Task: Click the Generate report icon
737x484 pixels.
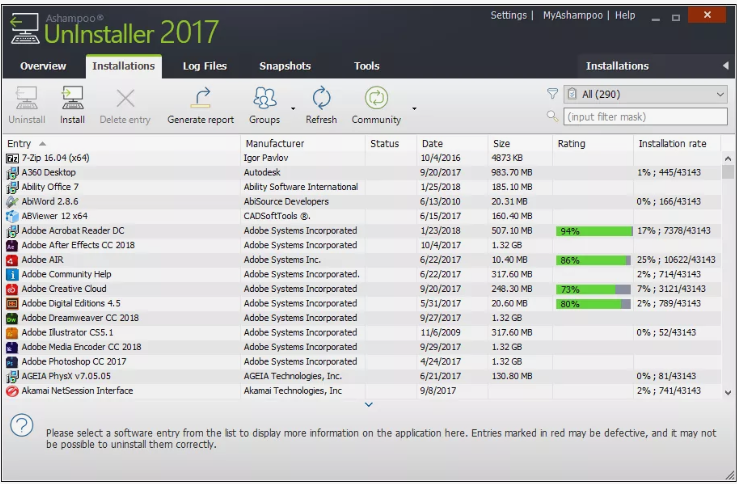Action: 201,98
